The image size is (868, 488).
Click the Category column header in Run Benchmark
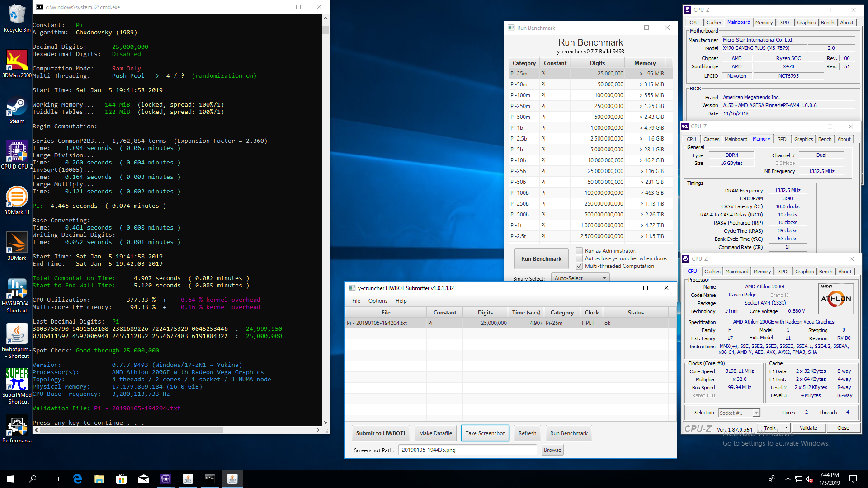coord(524,63)
